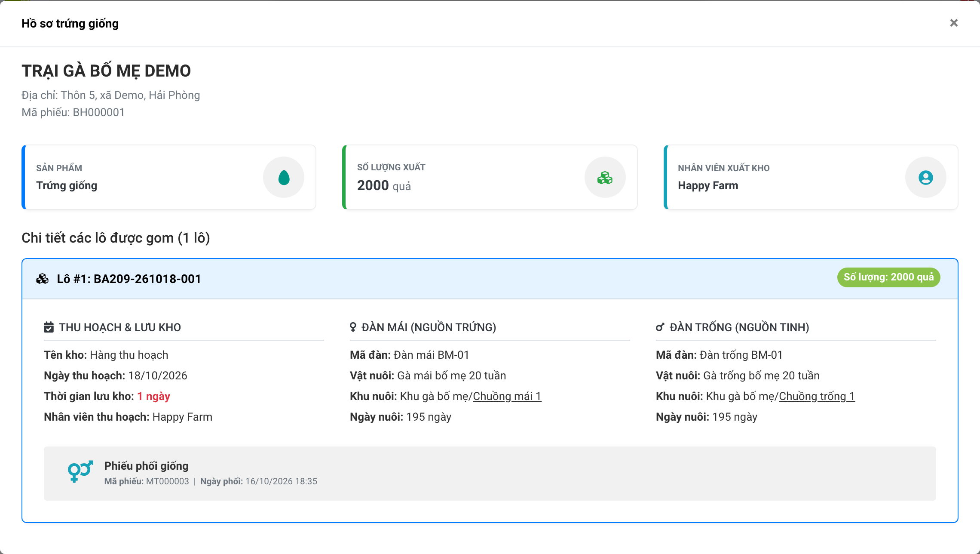The width and height of the screenshot is (980, 554).
Task: Click the Mã phiếu: BH000001 text
Action: click(x=73, y=112)
